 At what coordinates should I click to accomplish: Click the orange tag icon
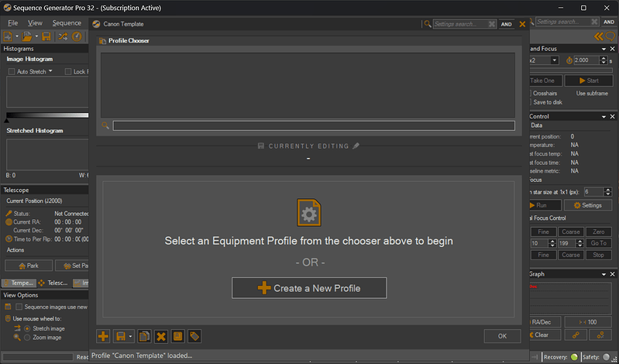194,336
